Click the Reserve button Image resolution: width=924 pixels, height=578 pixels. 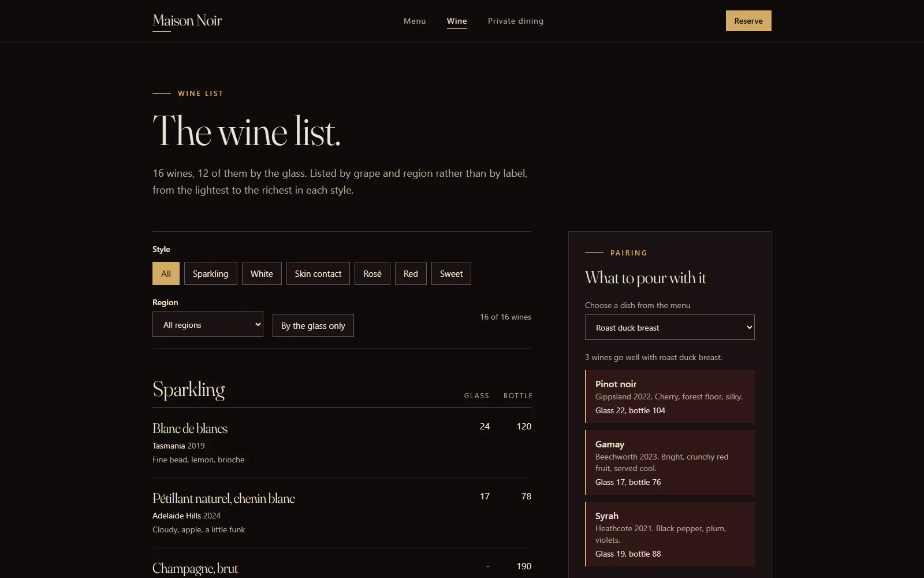(748, 21)
